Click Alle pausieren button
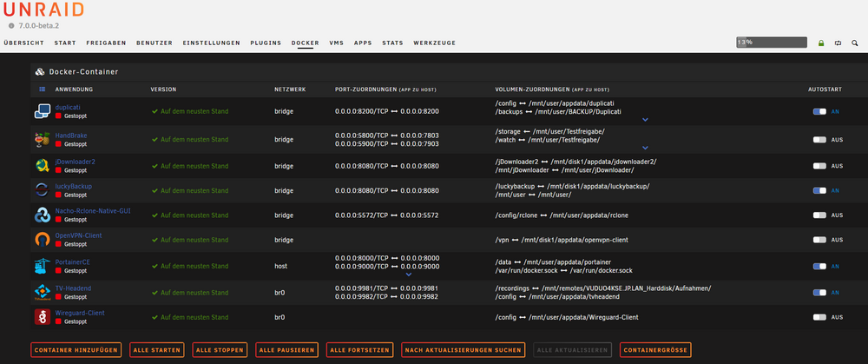The image size is (868, 364). 286,350
